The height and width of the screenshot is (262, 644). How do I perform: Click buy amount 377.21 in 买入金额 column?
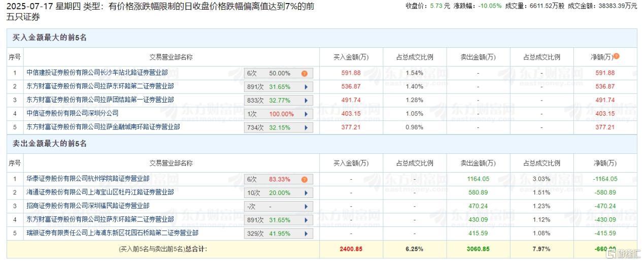(351, 127)
